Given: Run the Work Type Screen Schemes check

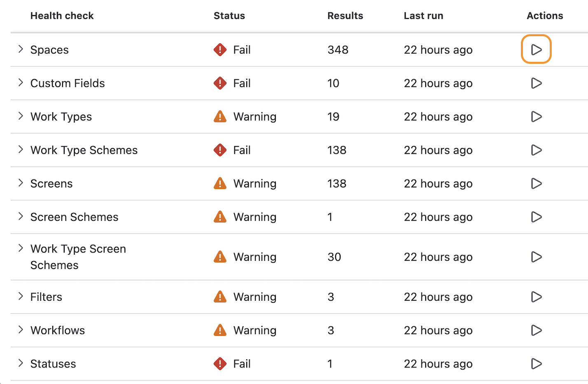Looking at the screenshot, I should pyautogui.click(x=536, y=257).
